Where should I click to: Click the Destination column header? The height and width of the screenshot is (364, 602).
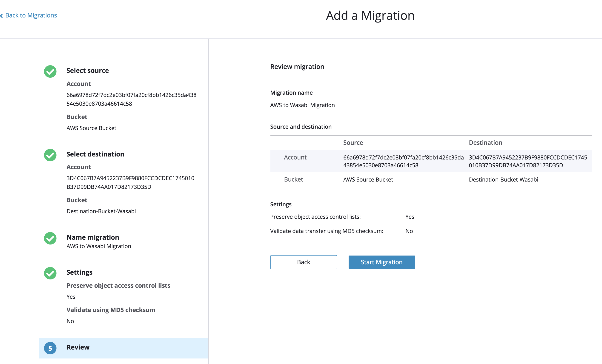coord(485,142)
